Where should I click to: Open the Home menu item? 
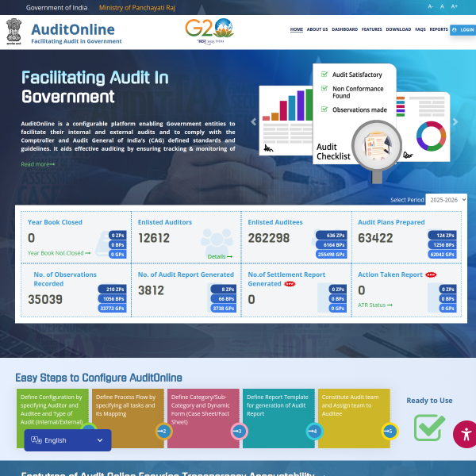(296, 29)
